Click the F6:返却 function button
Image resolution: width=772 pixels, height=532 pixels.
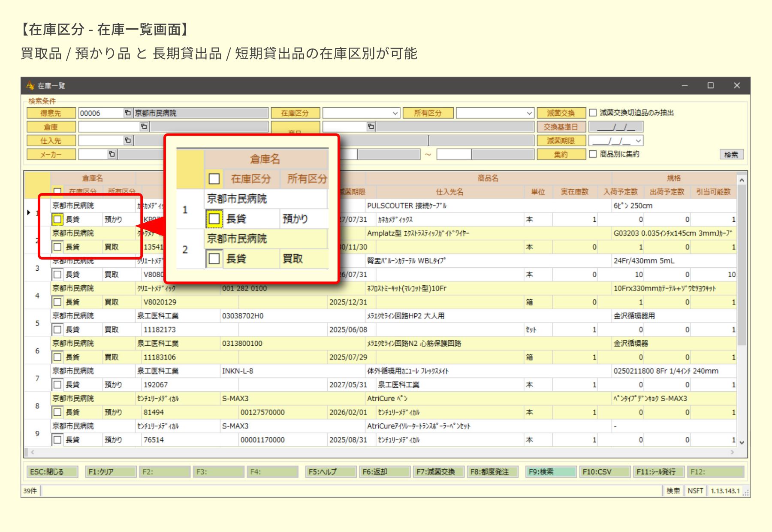tap(385, 472)
